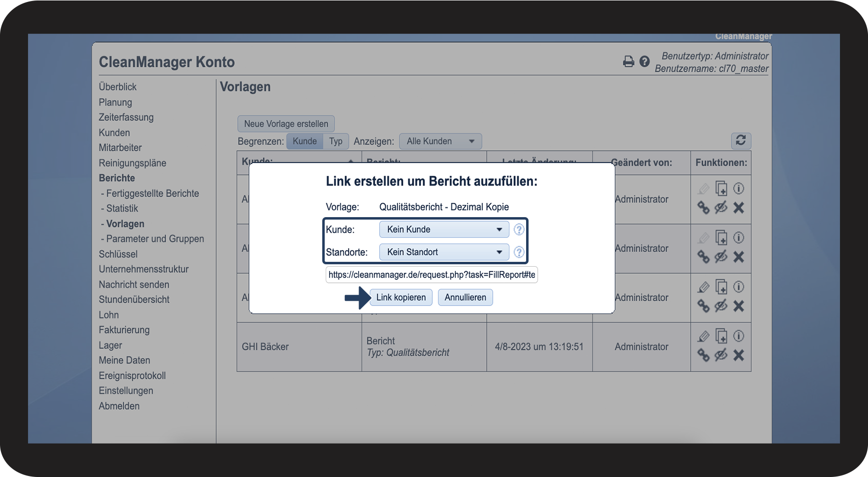Delete the template in the third table row
Screen dimensions: 868x477
pos(738,306)
